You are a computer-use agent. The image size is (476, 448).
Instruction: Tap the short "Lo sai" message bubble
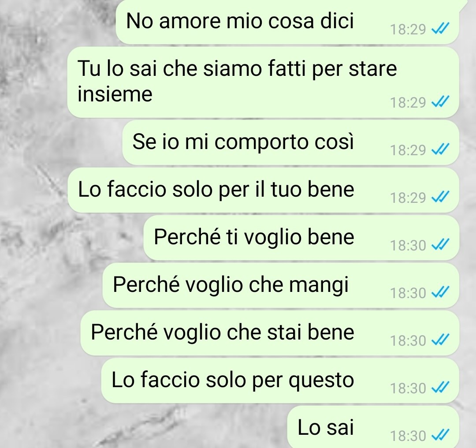point(373,427)
